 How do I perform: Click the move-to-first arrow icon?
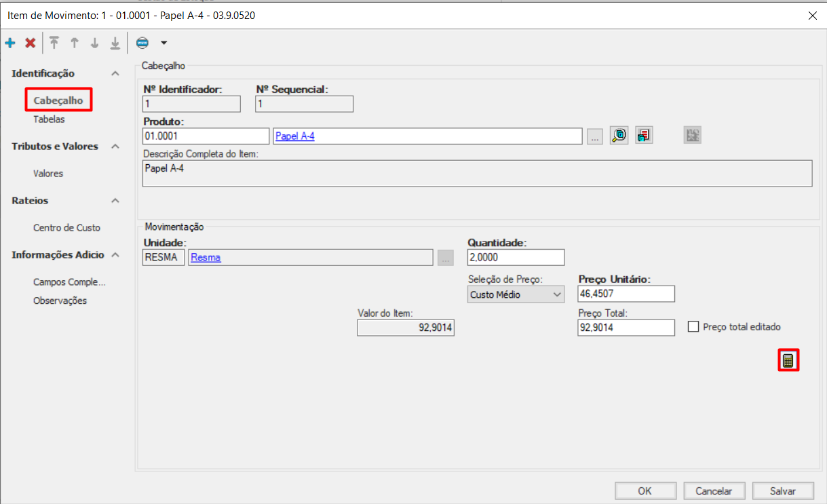54,43
